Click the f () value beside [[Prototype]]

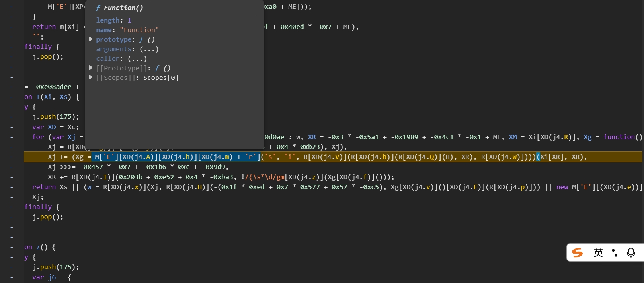pyautogui.click(x=163, y=68)
